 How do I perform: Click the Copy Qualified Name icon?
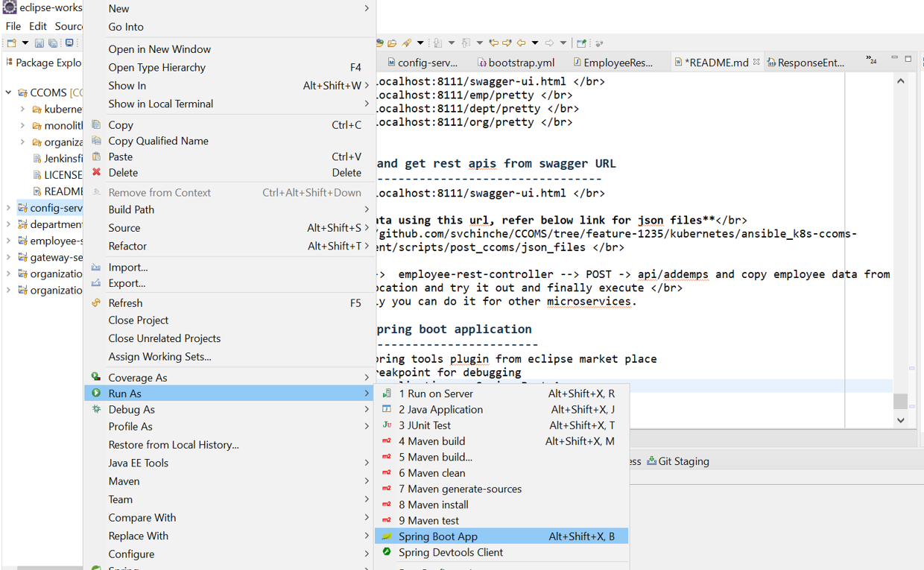click(96, 140)
